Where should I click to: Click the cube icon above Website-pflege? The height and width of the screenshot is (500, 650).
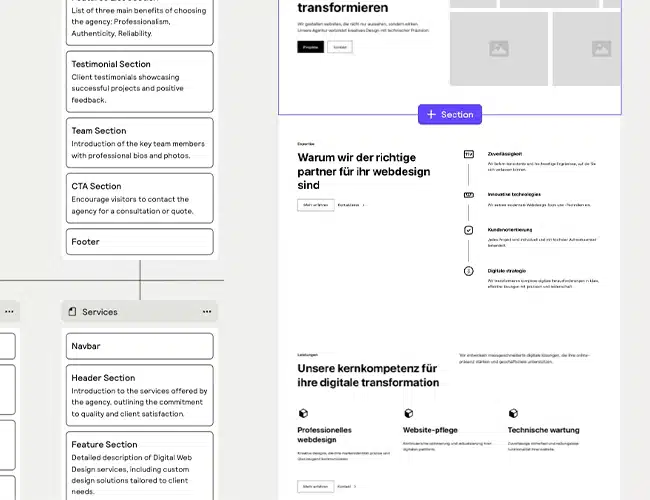coord(409,413)
